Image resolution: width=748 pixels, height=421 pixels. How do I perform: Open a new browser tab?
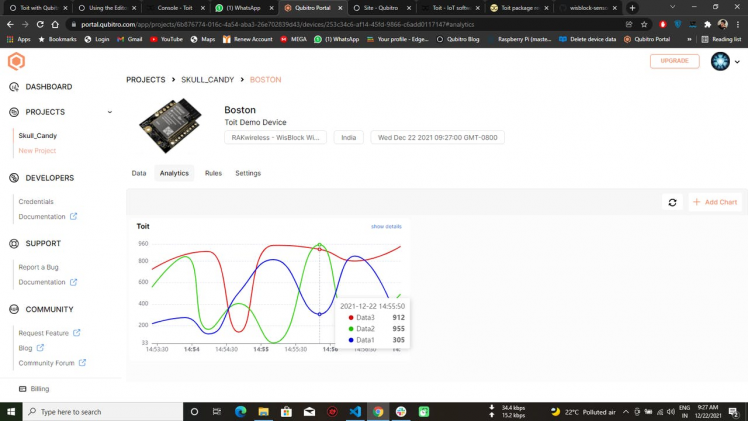pos(632,8)
